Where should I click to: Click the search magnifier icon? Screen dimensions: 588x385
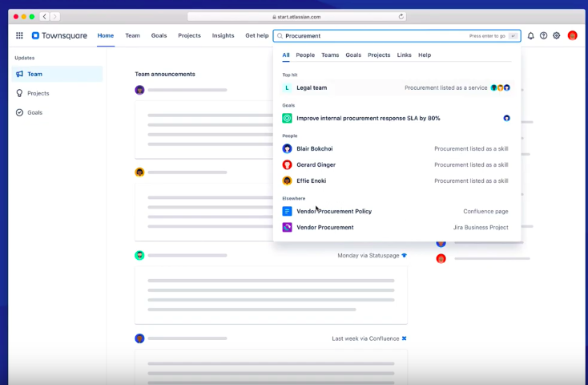[280, 36]
